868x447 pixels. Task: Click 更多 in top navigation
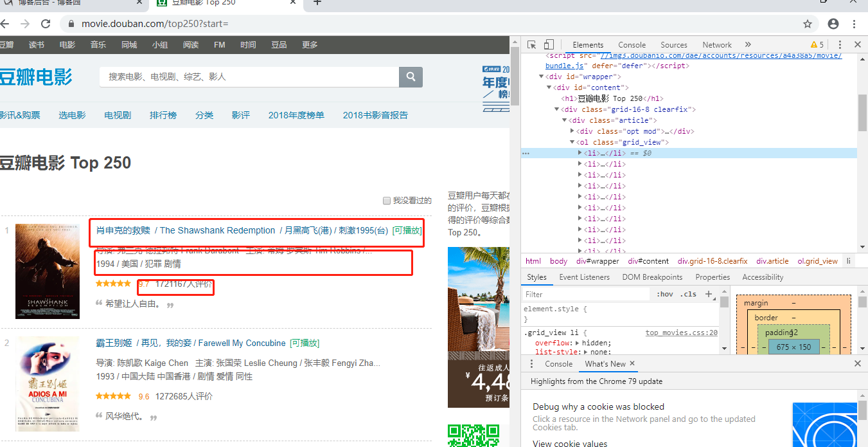(310, 45)
